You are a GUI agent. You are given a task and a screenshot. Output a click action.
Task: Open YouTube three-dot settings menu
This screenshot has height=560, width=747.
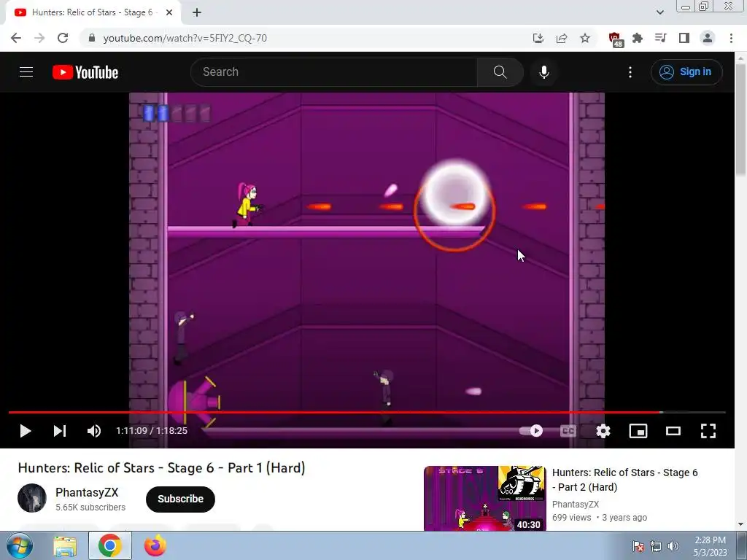(x=630, y=72)
